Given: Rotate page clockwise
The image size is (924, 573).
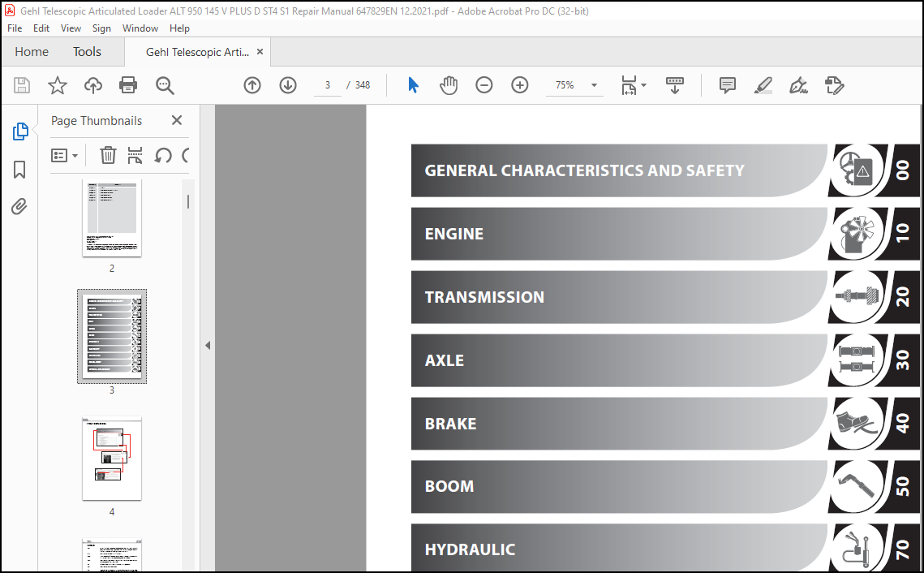Looking at the screenshot, I should (186, 156).
